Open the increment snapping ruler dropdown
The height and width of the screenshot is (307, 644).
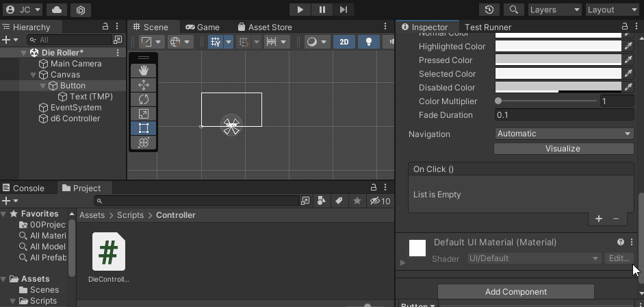pos(277,42)
